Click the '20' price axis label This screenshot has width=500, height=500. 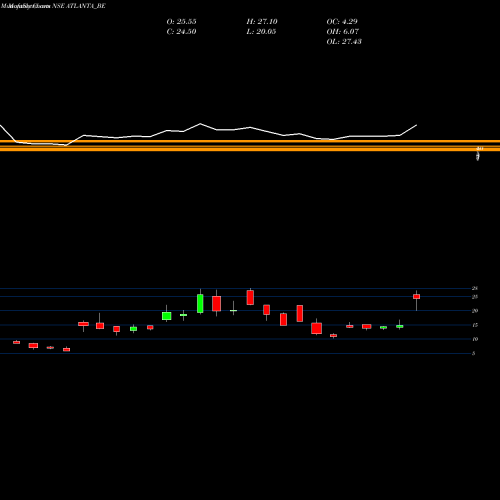coord(475,311)
